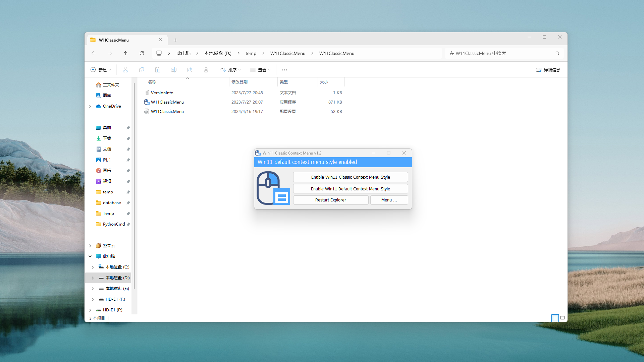Screen dimensions: 644x362
Task: Open the 查看 (View) menu
Action: [x=260, y=70]
